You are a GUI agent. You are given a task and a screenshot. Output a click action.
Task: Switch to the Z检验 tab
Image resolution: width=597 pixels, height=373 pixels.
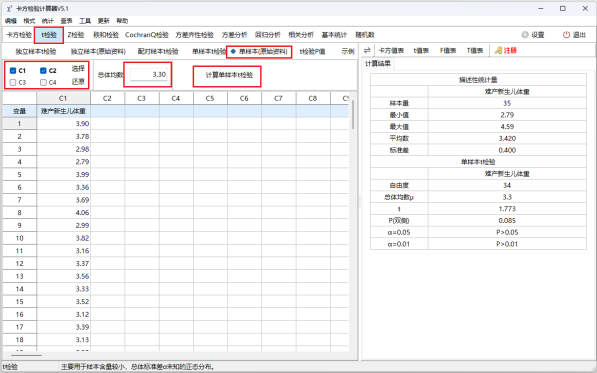(76, 35)
